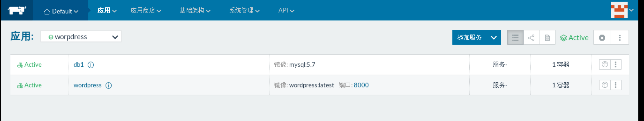Click the upgrade icon for wordpress service
The width and height of the screenshot is (644, 121).
(605, 85)
